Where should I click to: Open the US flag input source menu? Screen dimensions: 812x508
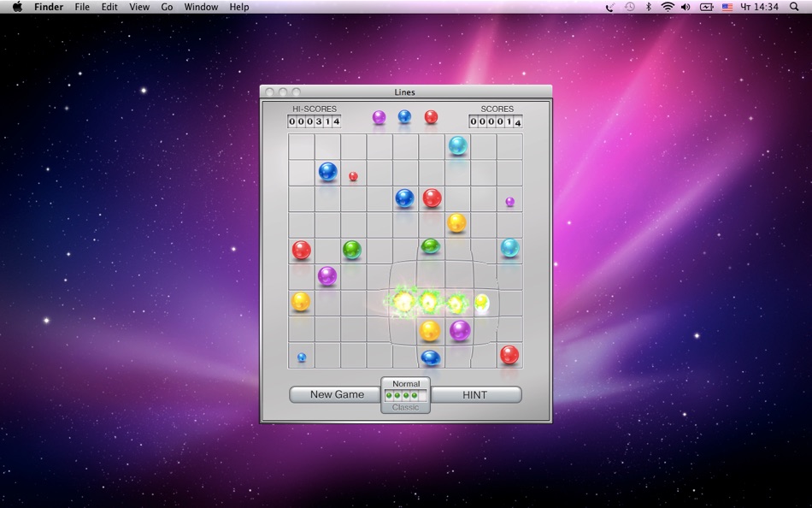click(x=727, y=7)
